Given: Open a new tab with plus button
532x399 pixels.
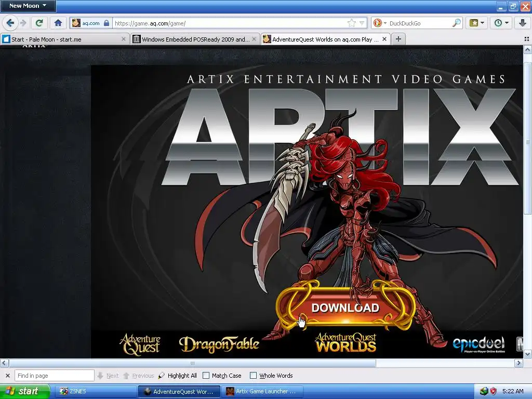Looking at the screenshot, I should pos(398,39).
